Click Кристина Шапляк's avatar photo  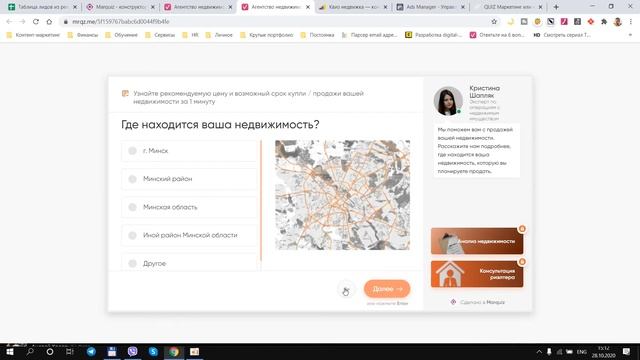(x=448, y=101)
